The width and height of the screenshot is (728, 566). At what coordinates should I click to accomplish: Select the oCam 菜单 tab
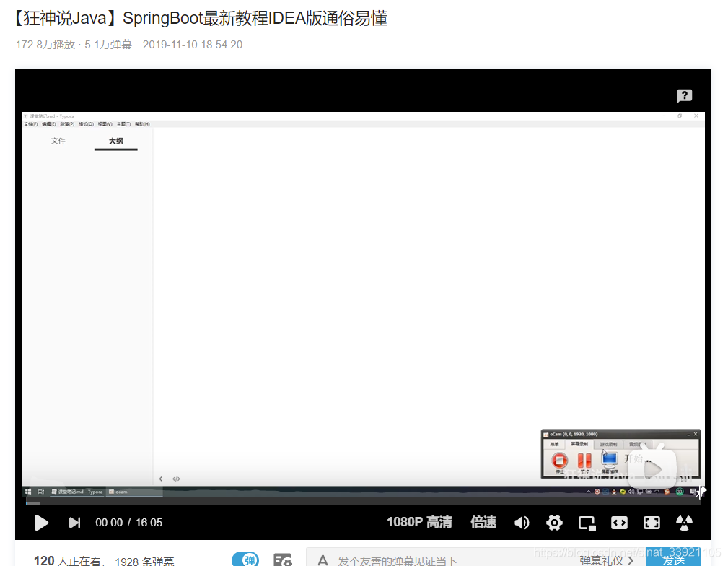click(554, 444)
